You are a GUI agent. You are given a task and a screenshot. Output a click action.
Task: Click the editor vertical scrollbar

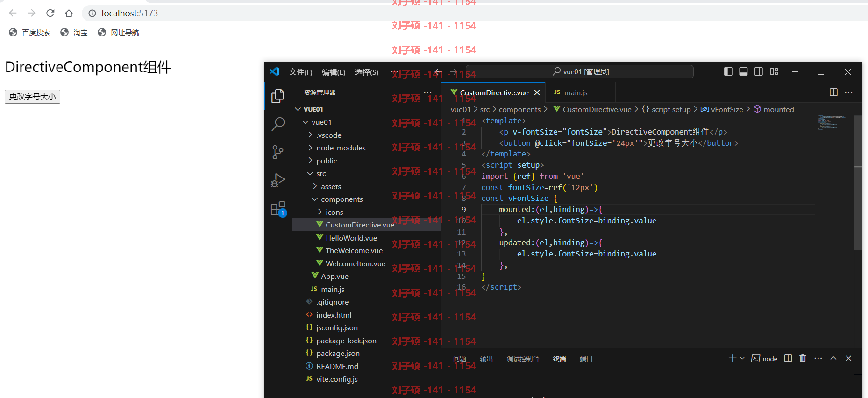[x=858, y=183]
